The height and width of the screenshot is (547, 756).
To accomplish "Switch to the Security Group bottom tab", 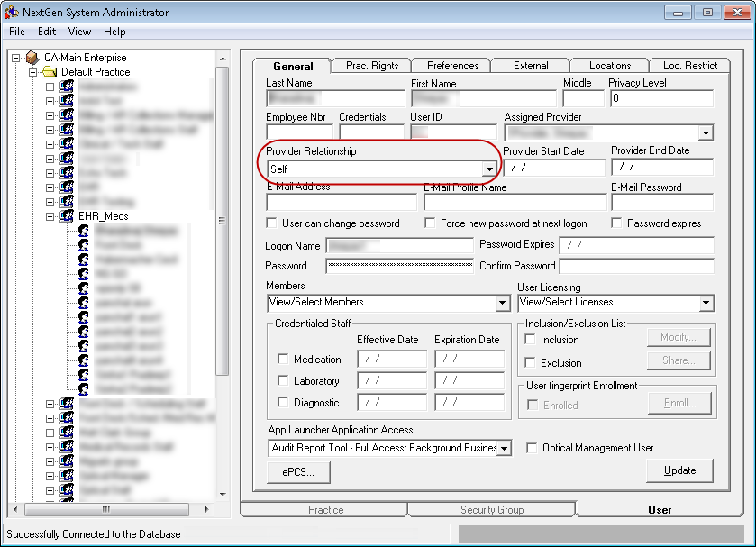I will tap(492, 510).
